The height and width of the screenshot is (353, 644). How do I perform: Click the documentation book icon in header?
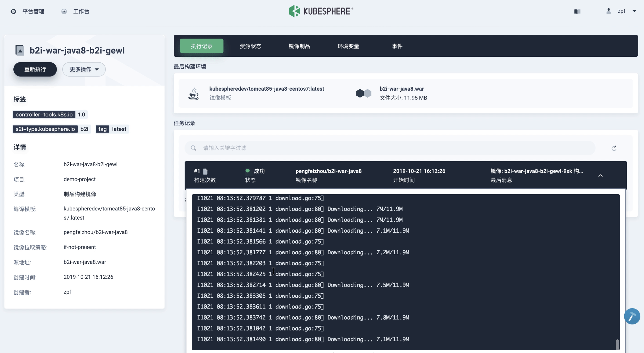577,11
